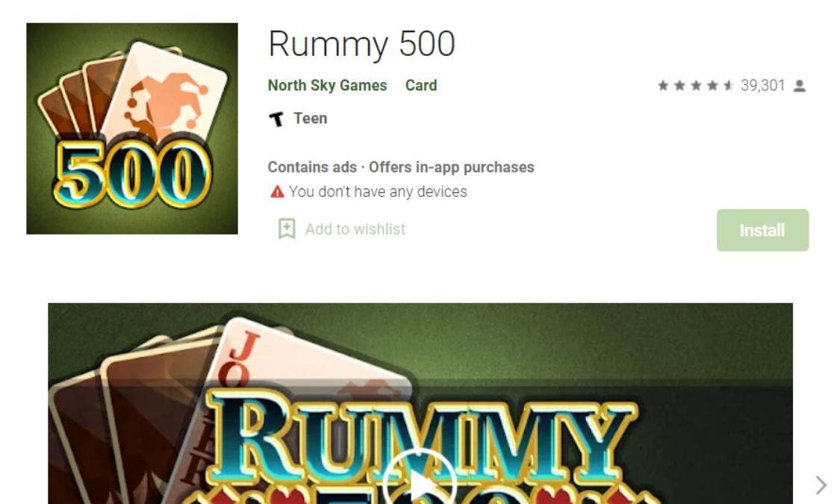Click the Teen content rating label
Screen dimensions: 840x504
[x=310, y=119]
